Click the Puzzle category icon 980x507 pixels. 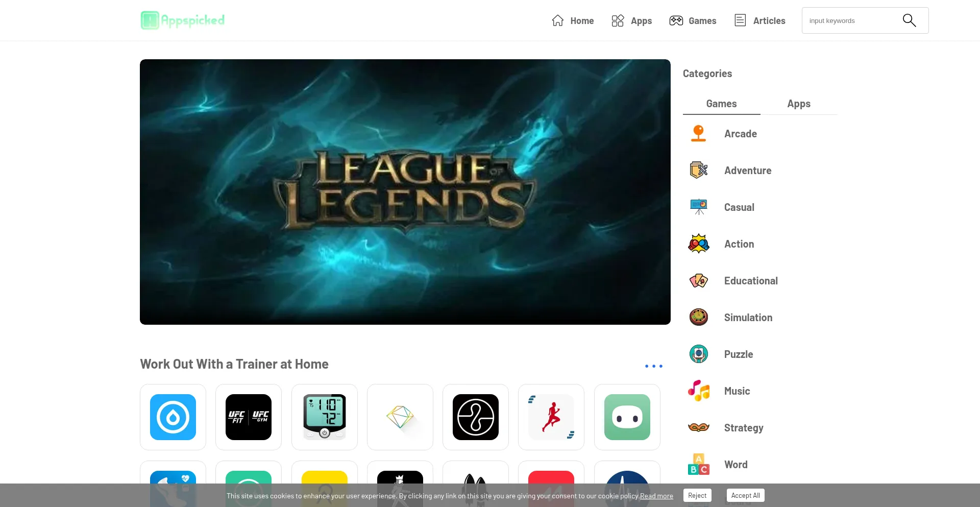tap(699, 354)
